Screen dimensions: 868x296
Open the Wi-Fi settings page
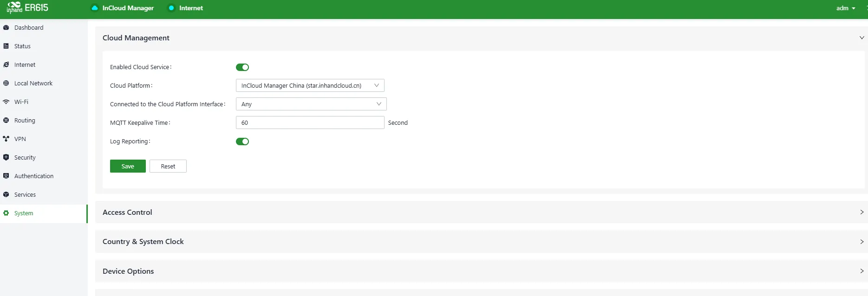point(44,102)
